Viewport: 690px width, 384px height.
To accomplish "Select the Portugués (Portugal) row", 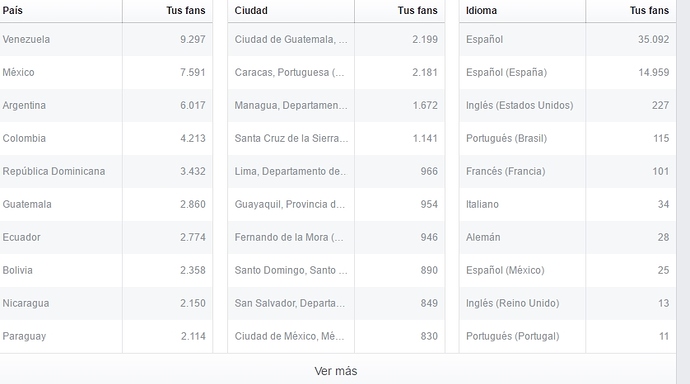I will (x=568, y=336).
